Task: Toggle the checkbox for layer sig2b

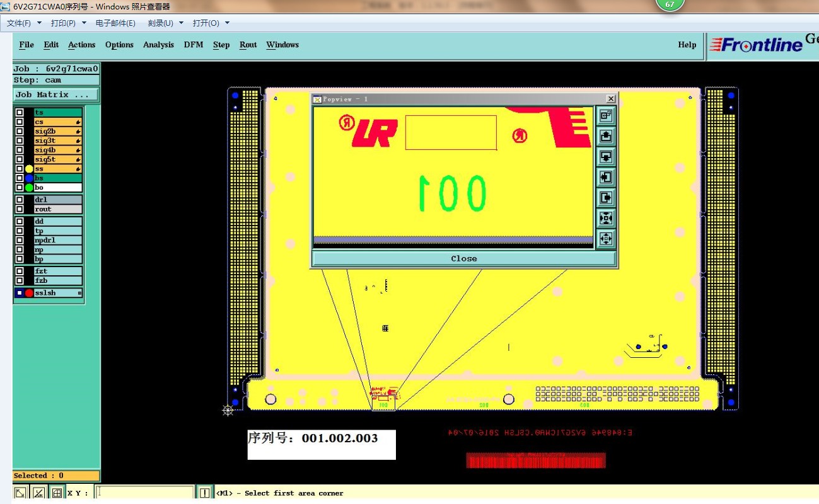Action: [20, 132]
